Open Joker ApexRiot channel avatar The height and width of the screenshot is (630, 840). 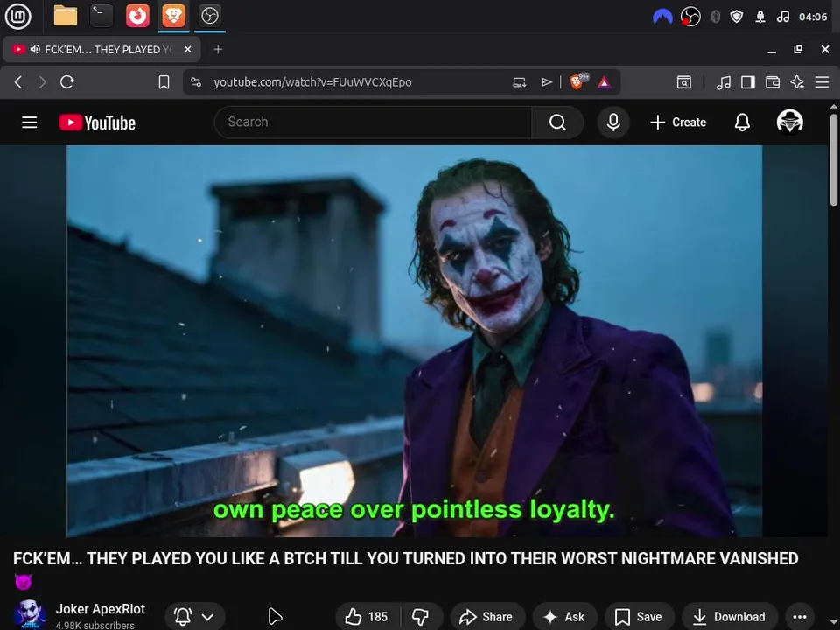tap(29, 614)
